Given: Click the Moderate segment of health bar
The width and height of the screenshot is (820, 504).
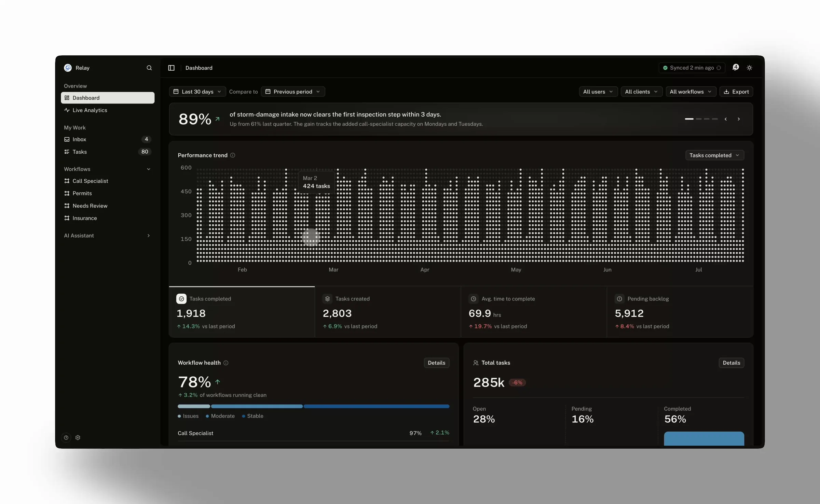Looking at the screenshot, I should coord(257,406).
